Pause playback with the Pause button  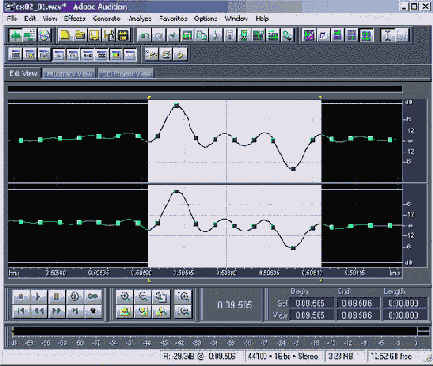coord(57,296)
